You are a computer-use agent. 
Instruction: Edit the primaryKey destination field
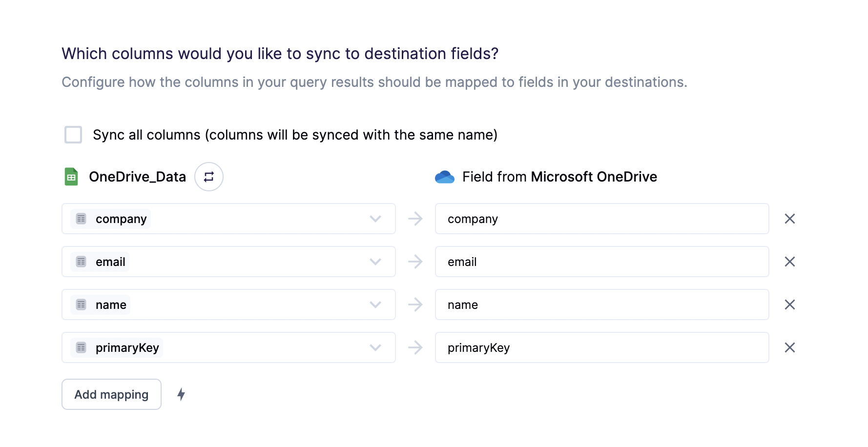click(x=602, y=347)
